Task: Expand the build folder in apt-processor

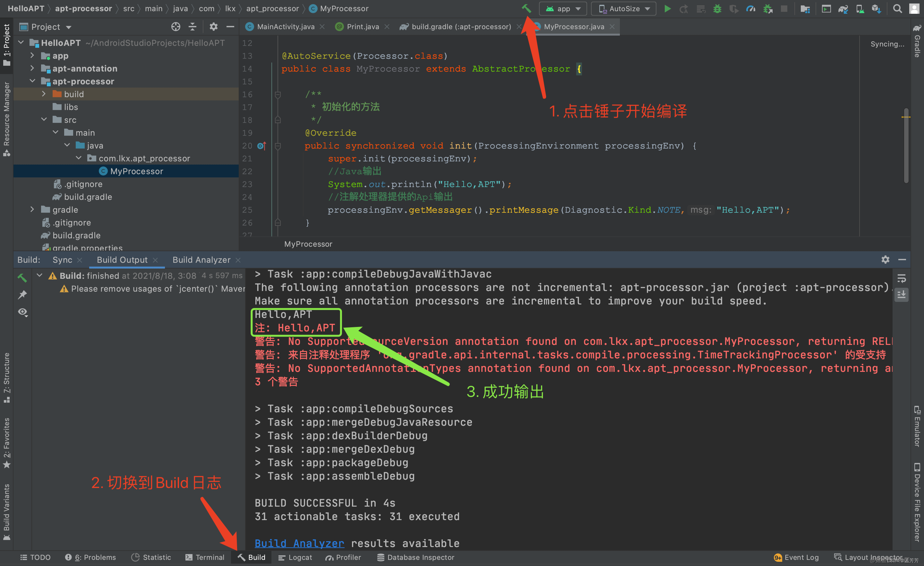Action: point(44,94)
